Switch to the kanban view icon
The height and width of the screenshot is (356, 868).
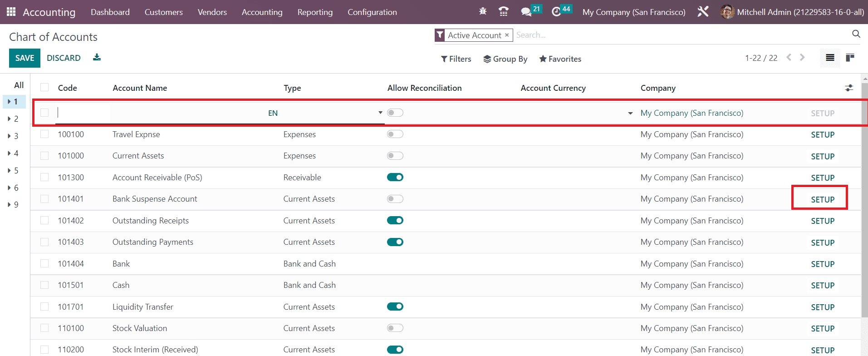pos(850,58)
